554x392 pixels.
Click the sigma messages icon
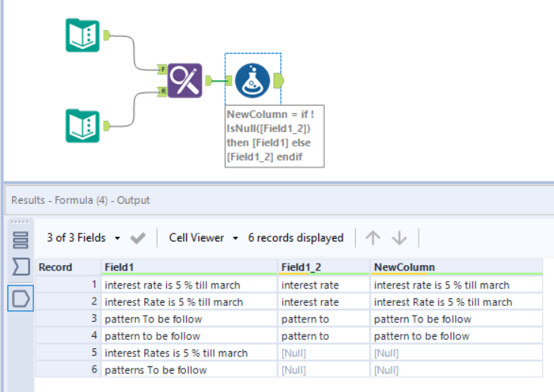[x=21, y=267]
